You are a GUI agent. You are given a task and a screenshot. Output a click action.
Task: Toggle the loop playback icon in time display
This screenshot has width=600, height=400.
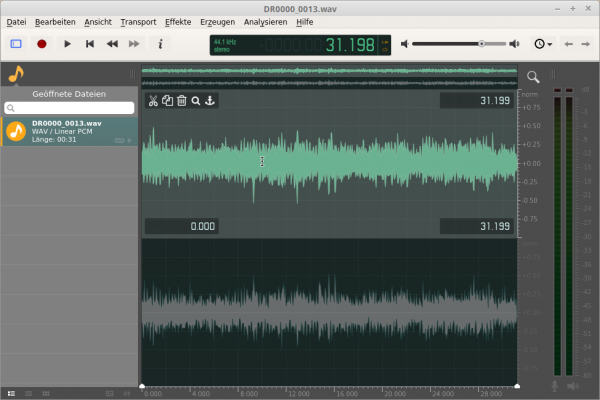(x=385, y=49)
